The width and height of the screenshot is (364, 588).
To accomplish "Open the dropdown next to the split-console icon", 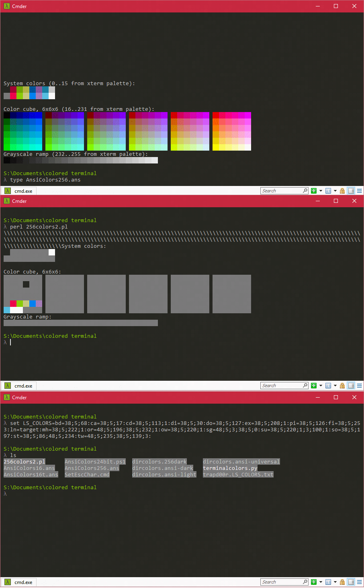I will (335, 190).
